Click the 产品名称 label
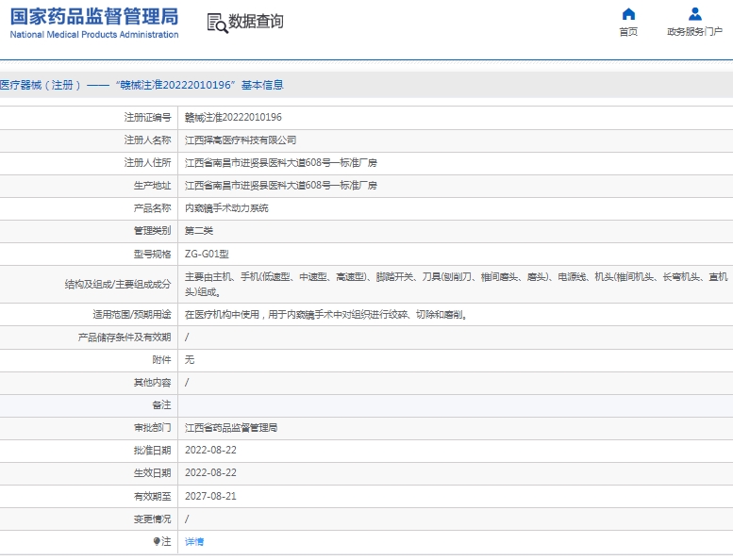The image size is (733, 560). (x=153, y=208)
